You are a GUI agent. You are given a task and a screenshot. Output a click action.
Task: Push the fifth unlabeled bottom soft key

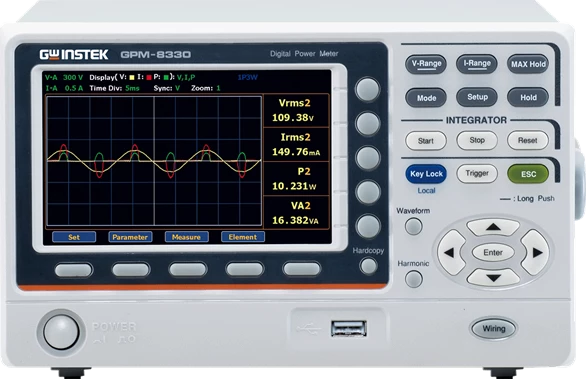pyautogui.click(x=302, y=269)
